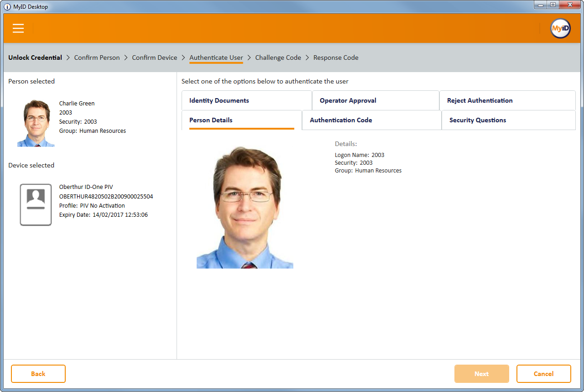Click the large person details photo
Image resolution: width=584 pixels, height=392 pixels.
pos(245,208)
